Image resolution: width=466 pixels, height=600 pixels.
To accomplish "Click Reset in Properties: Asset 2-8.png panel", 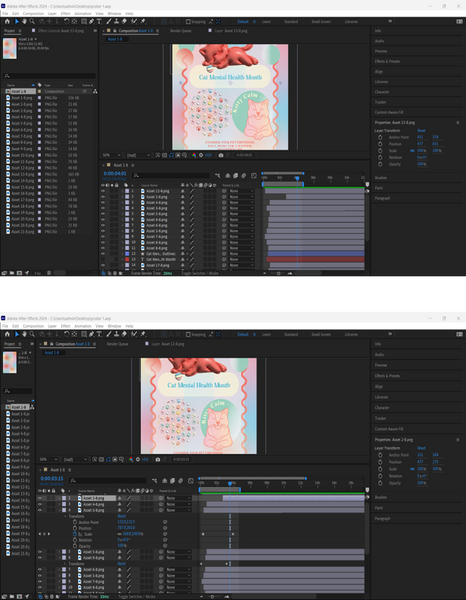I will pyautogui.click(x=421, y=448).
